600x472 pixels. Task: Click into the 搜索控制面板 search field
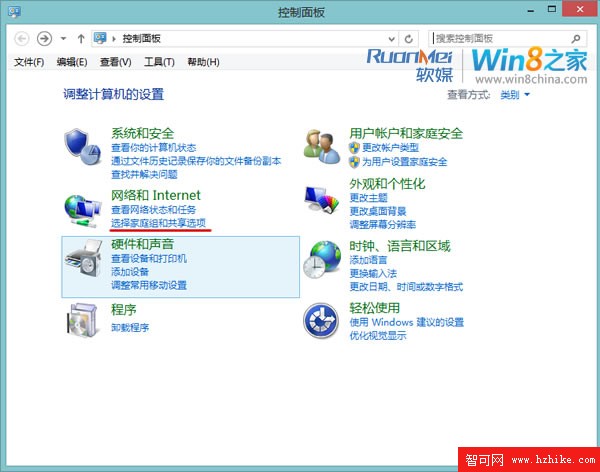[x=508, y=39]
